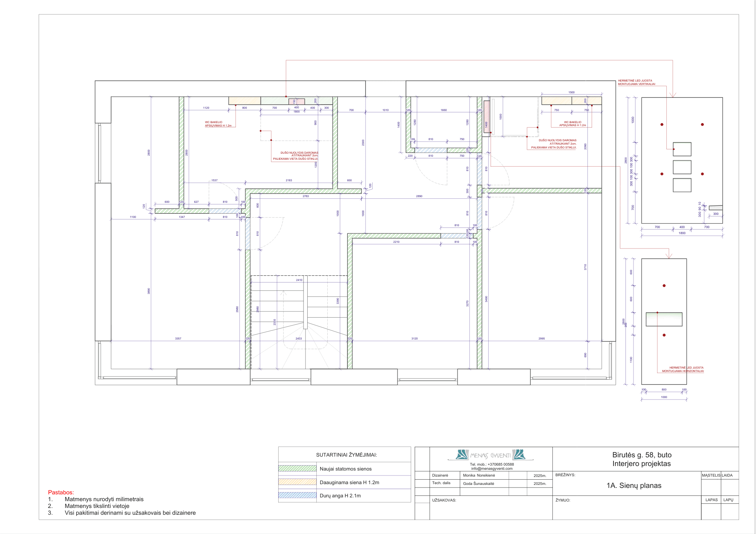This screenshot has height=534, width=756.
Task: Select the red 'Pastabos:' heading
Action: coord(61,492)
